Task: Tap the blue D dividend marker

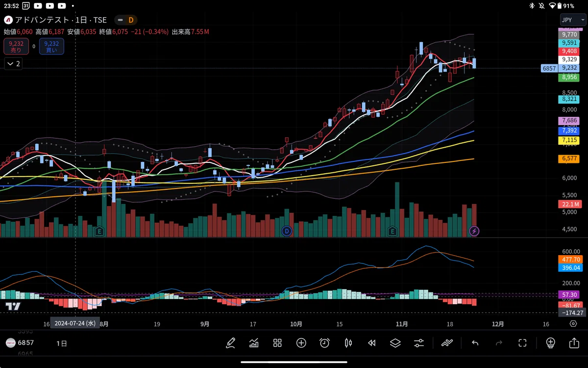Action: coord(287,231)
